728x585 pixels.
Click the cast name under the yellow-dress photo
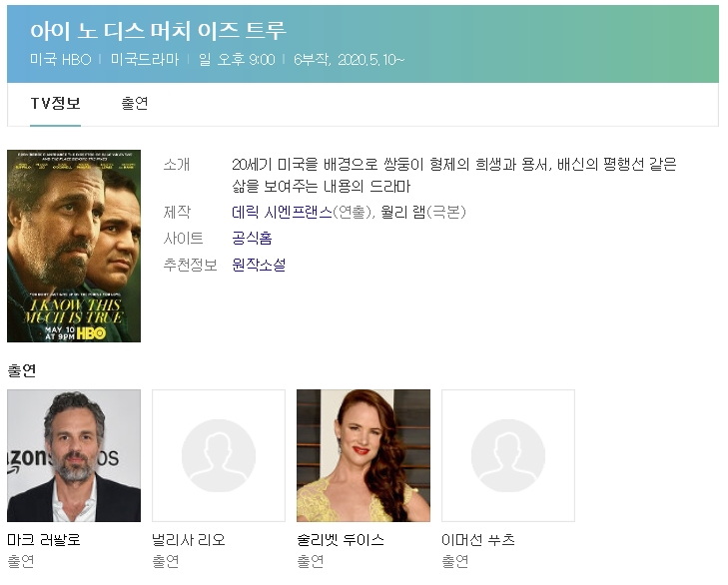341,540
